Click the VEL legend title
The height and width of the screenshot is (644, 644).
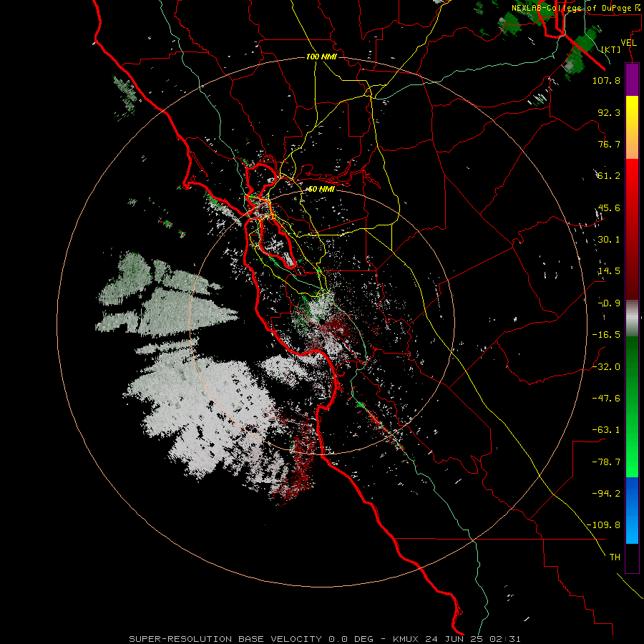click(x=628, y=43)
